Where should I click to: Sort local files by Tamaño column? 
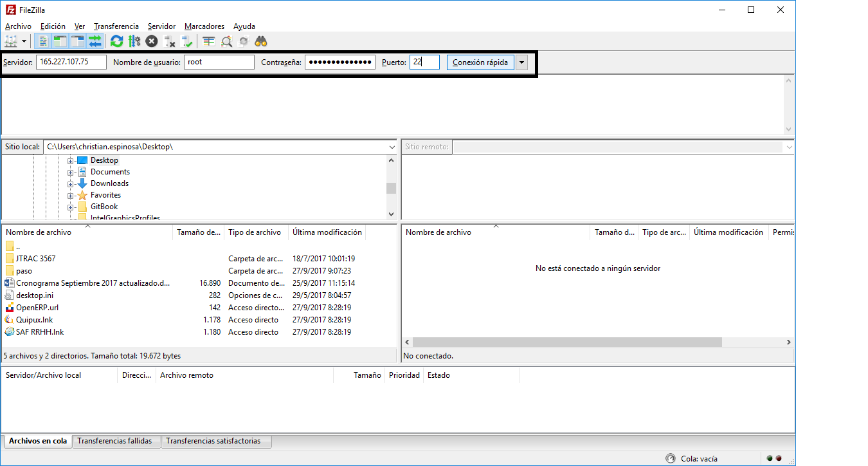click(199, 232)
